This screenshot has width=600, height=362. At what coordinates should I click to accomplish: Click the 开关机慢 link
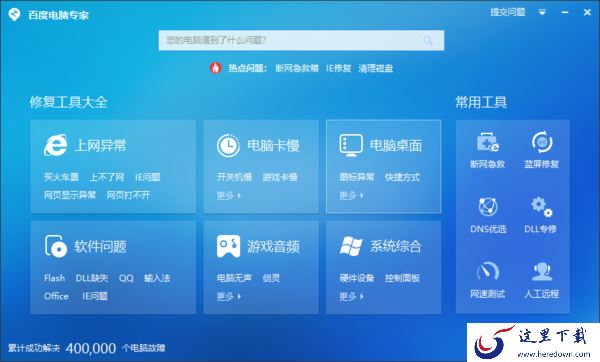(x=234, y=177)
